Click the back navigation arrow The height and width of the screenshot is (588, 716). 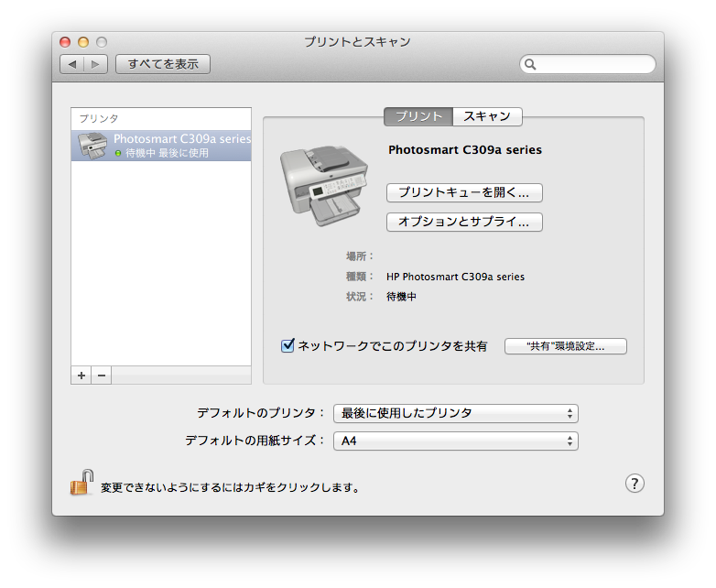click(x=71, y=64)
